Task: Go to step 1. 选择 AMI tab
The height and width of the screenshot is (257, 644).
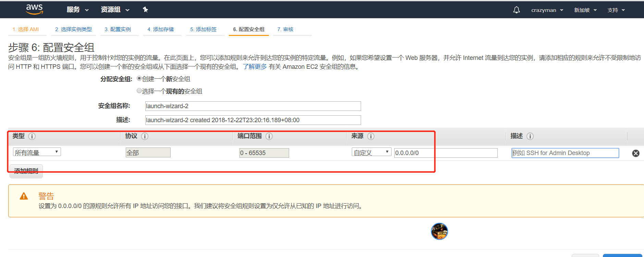Action: click(26, 29)
